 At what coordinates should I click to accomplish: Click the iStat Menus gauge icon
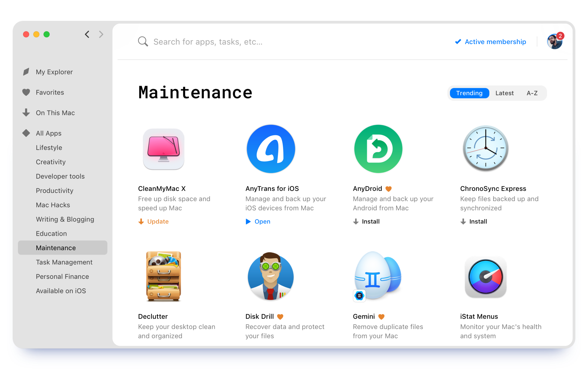point(485,277)
